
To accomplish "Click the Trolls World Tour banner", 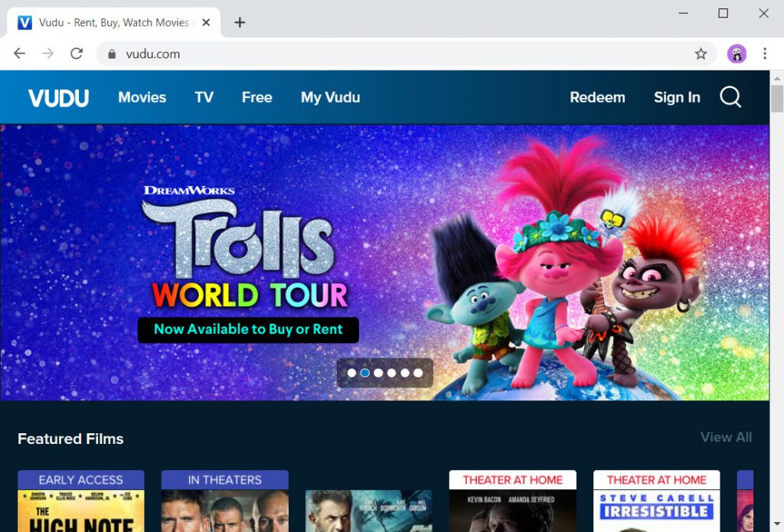I will point(384,263).
